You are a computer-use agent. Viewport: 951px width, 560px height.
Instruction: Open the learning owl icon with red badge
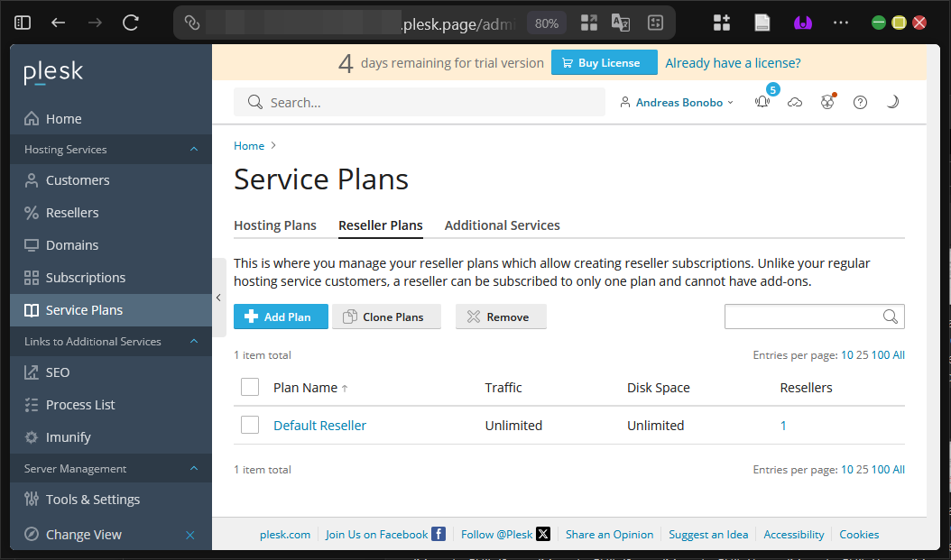827,102
